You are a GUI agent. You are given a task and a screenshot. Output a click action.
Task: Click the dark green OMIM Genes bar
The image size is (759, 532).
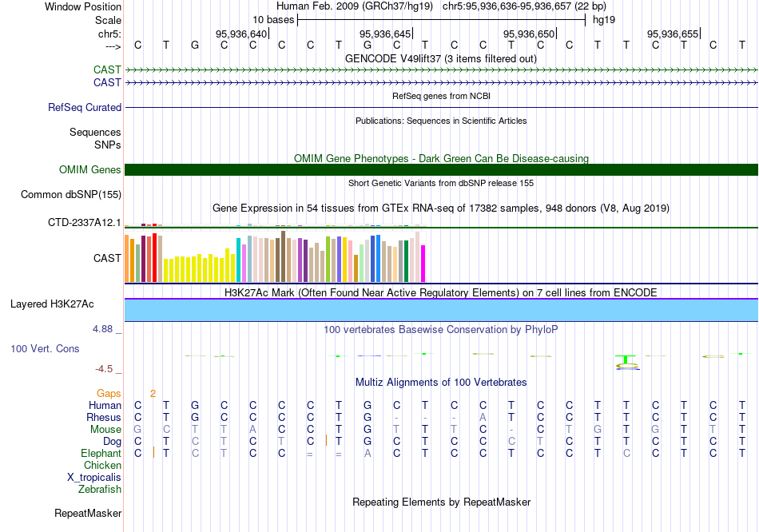[x=441, y=169]
